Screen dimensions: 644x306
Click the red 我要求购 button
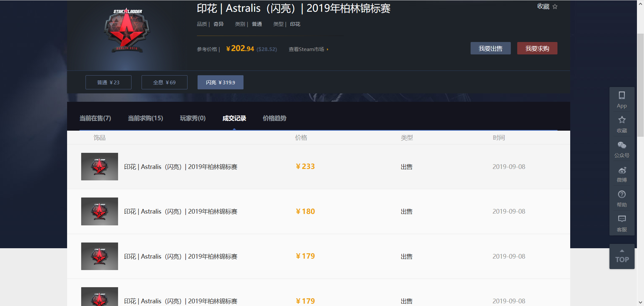tap(537, 48)
